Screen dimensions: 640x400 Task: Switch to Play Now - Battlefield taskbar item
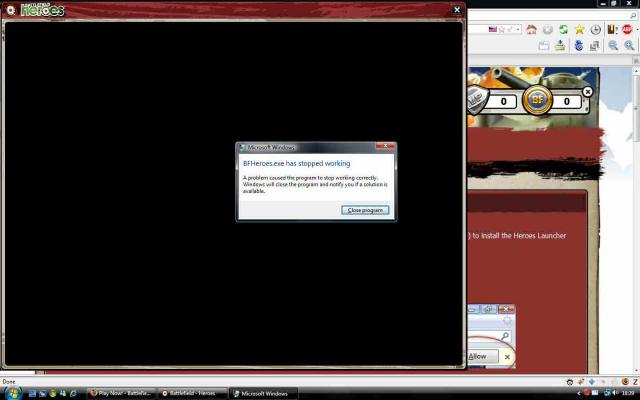pyautogui.click(x=121, y=393)
